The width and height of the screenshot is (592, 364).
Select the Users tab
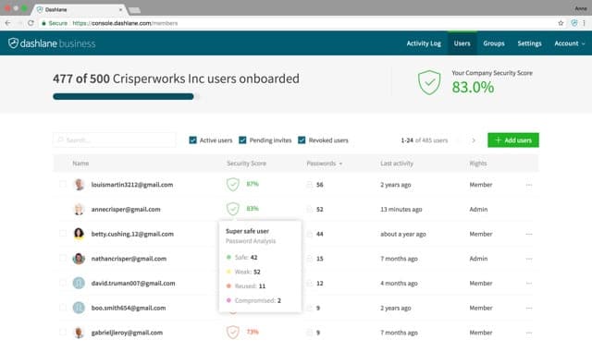tap(462, 43)
